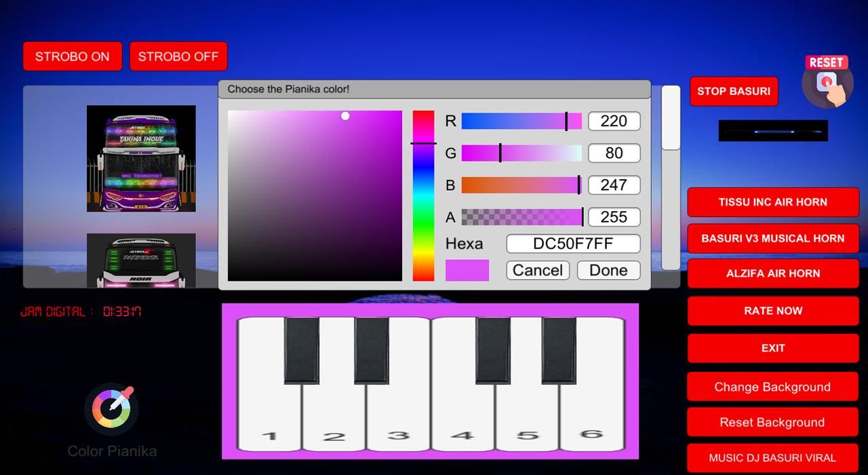Click the B blue channel slider
868x475 pixels.
tap(521, 185)
